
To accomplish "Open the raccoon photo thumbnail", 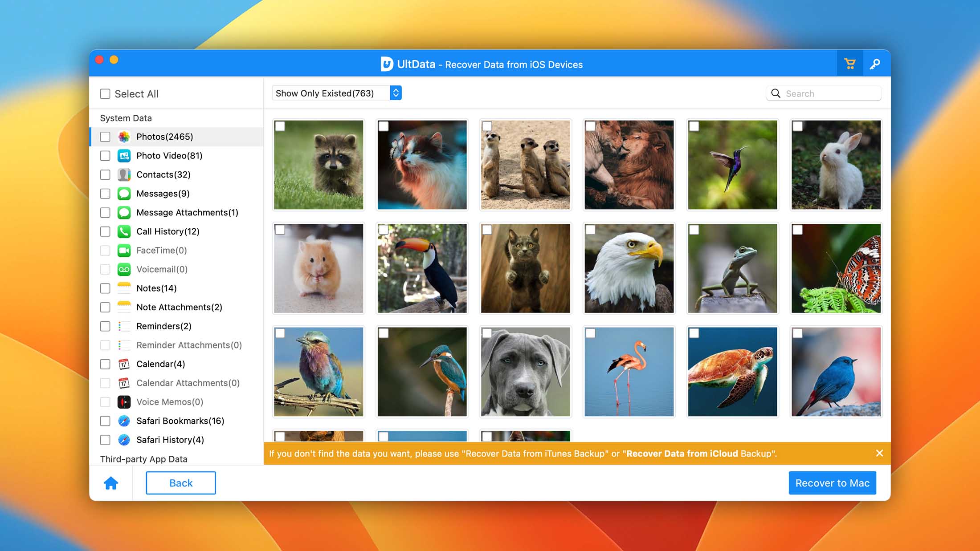I will (318, 165).
